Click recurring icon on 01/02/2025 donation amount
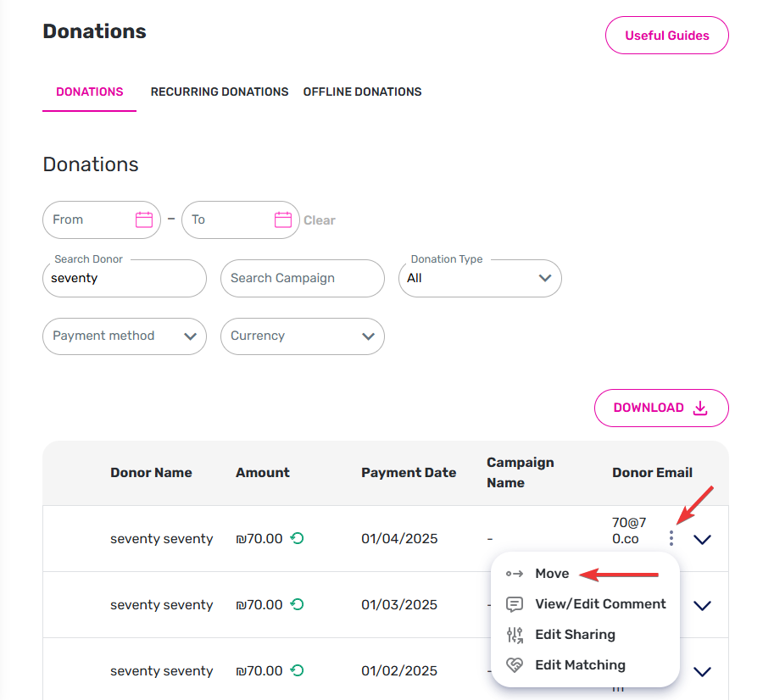The width and height of the screenshot is (774, 700). pyautogui.click(x=298, y=670)
